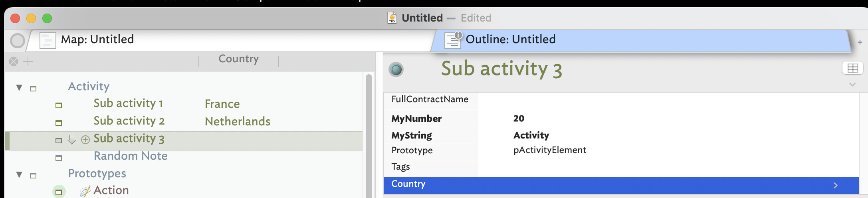Collapse the Prototypes container
This screenshot has width=868, height=198.
pos(19,174)
